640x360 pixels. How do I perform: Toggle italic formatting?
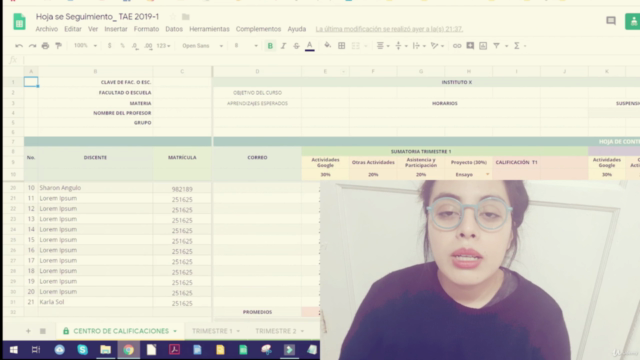pos(283,46)
